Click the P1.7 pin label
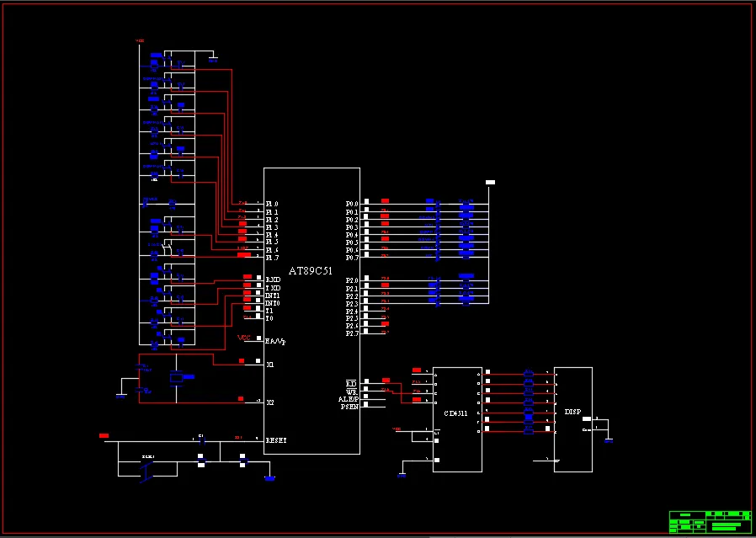The width and height of the screenshot is (756, 538). coord(273,258)
